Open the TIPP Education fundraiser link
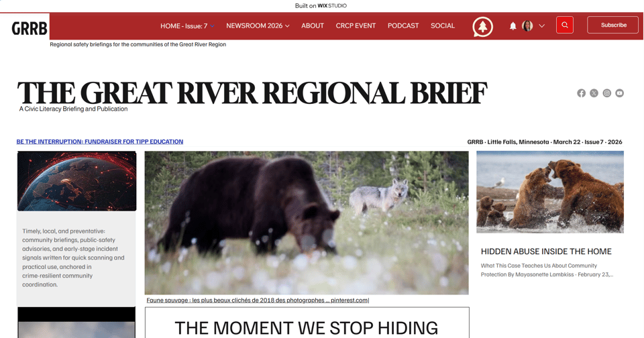This screenshot has height=338, width=644. [100, 142]
